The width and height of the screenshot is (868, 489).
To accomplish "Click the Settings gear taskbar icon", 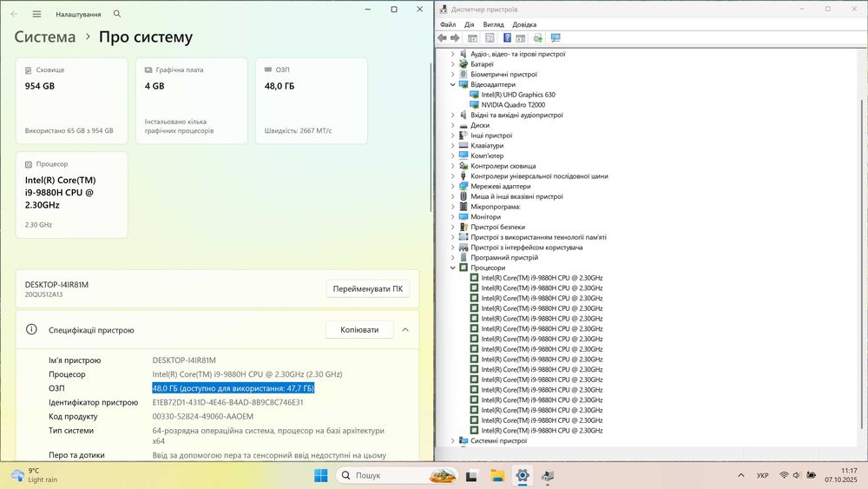I will [522, 475].
